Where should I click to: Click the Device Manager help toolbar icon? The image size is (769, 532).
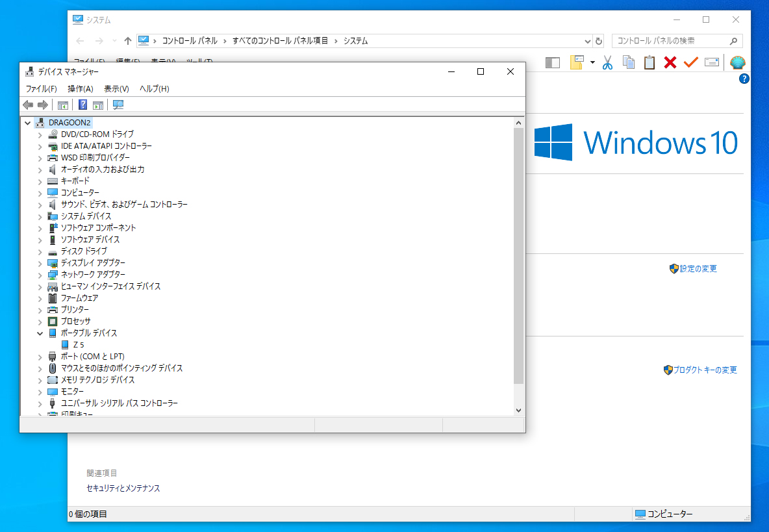coord(82,105)
